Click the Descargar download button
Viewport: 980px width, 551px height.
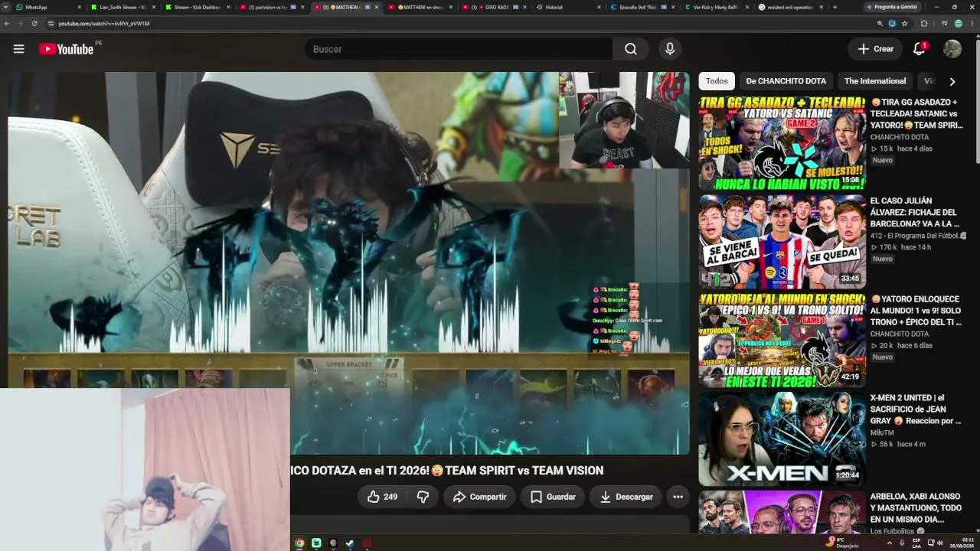[626, 497]
